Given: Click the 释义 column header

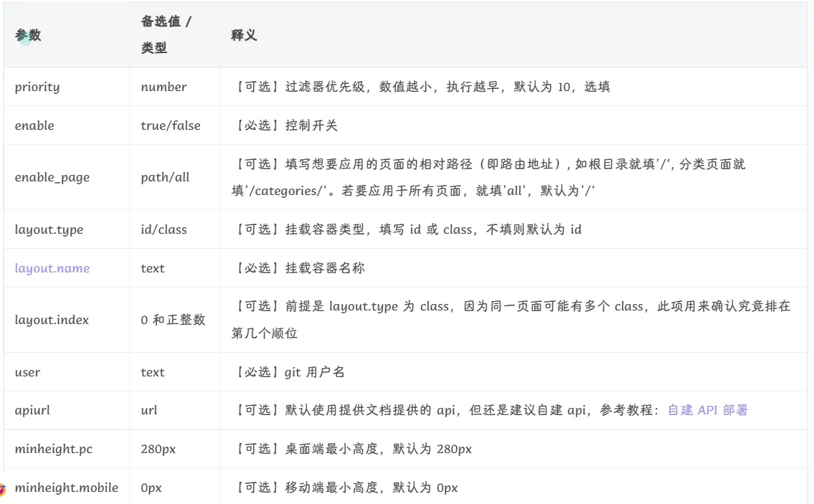Looking at the screenshot, I should 244,35.
